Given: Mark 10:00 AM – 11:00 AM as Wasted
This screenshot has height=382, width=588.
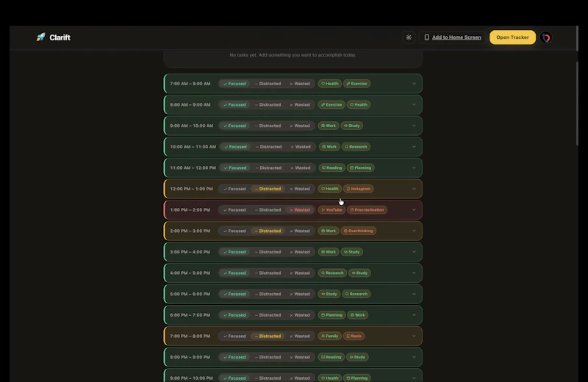Looking at the screenshot, I should coord(301,147).
